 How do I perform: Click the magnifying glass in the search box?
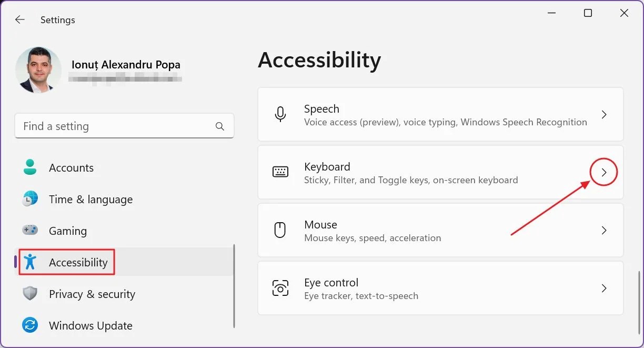coord(220,126)
